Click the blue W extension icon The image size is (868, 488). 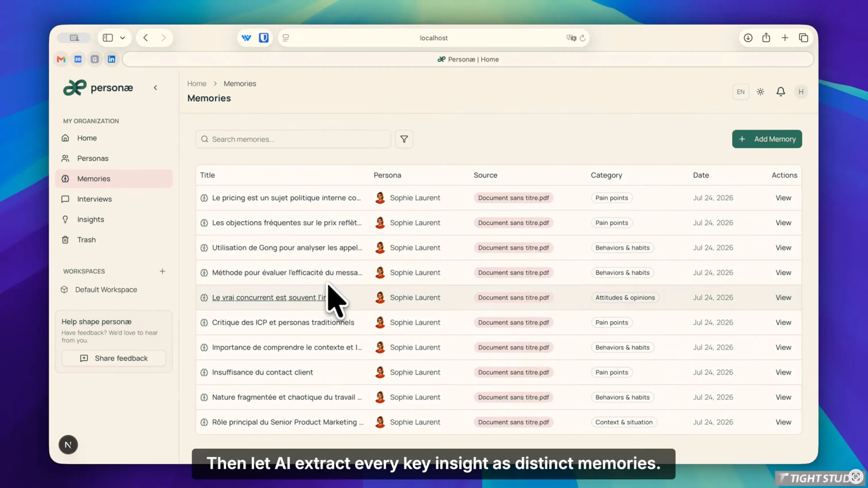[x=246, y=38]
